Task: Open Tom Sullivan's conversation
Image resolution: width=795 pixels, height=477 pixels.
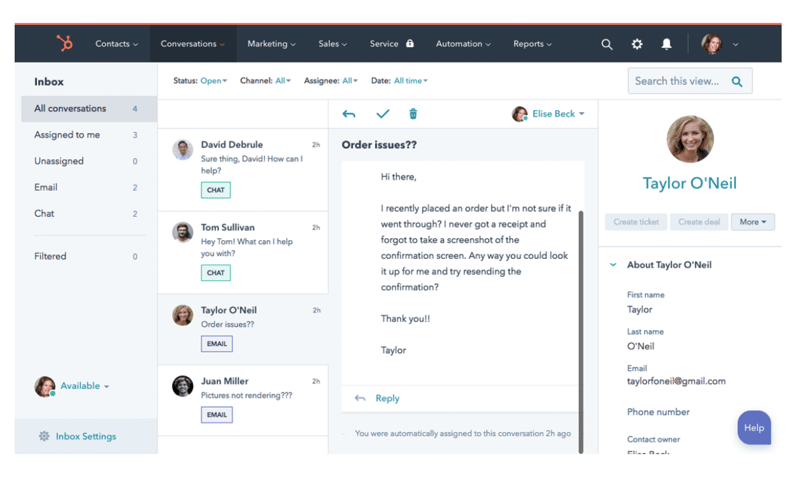Action: coord(243,252)
